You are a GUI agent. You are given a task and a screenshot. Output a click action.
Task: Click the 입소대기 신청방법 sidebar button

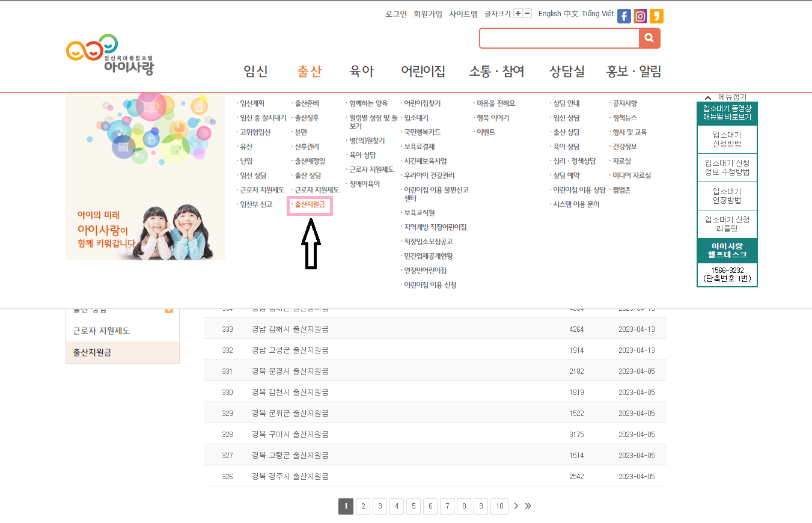(x=727, y=139)
